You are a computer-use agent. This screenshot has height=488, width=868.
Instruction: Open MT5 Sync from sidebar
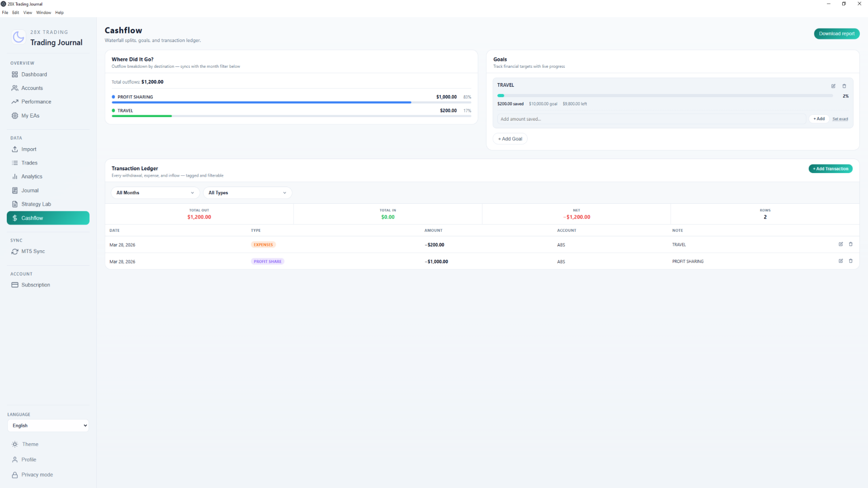coord(33,251)
